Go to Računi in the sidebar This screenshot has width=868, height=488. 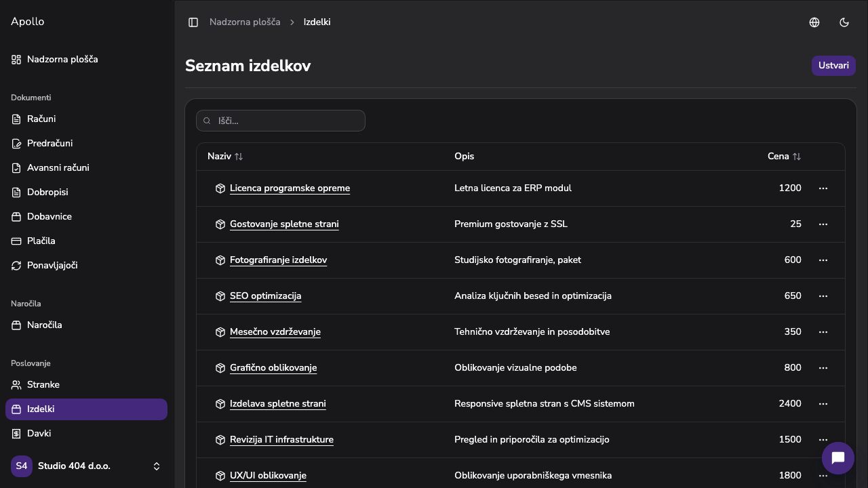pos(86,119)
